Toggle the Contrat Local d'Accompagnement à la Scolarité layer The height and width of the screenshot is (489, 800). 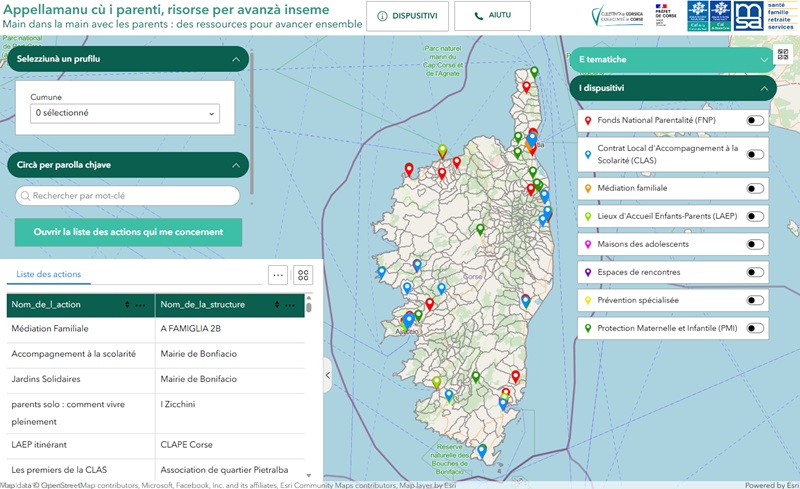pos(755,155)
